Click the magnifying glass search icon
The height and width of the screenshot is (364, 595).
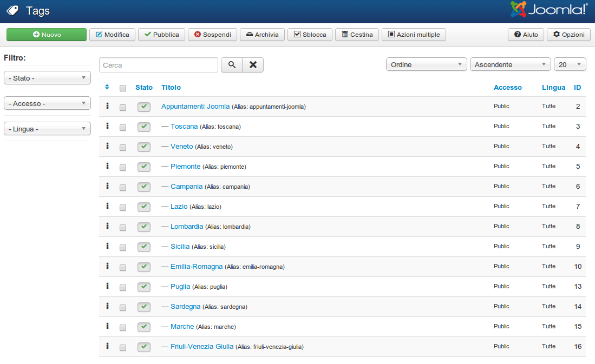[x=232, y=65]
